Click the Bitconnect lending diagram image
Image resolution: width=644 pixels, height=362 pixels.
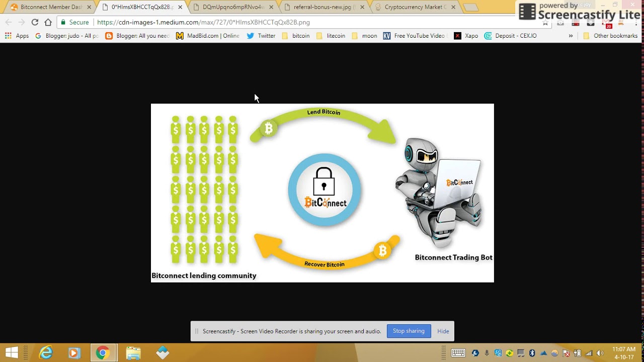(323, 193)
